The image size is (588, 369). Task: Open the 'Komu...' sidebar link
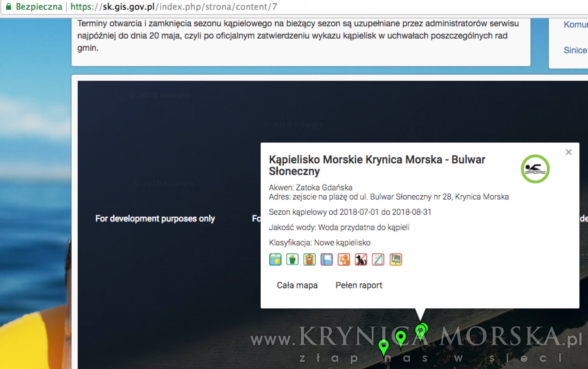point(576,25)
